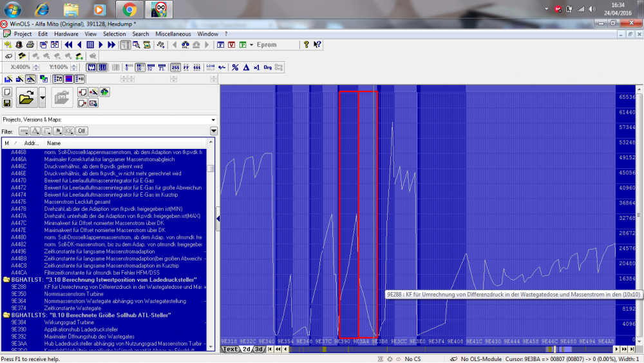The height and width of the screenshot is (363, 644).
Task: Activate the context help pointer icon
Action: coord(317,44)
